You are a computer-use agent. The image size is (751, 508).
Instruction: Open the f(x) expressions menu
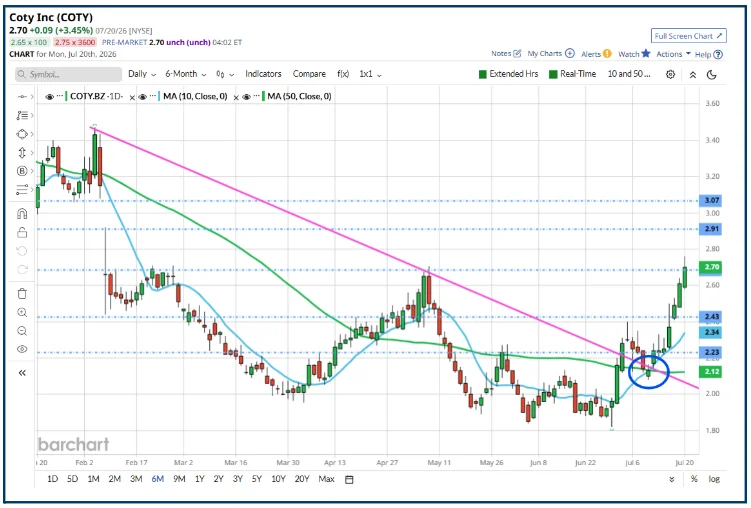click(343, 74)
